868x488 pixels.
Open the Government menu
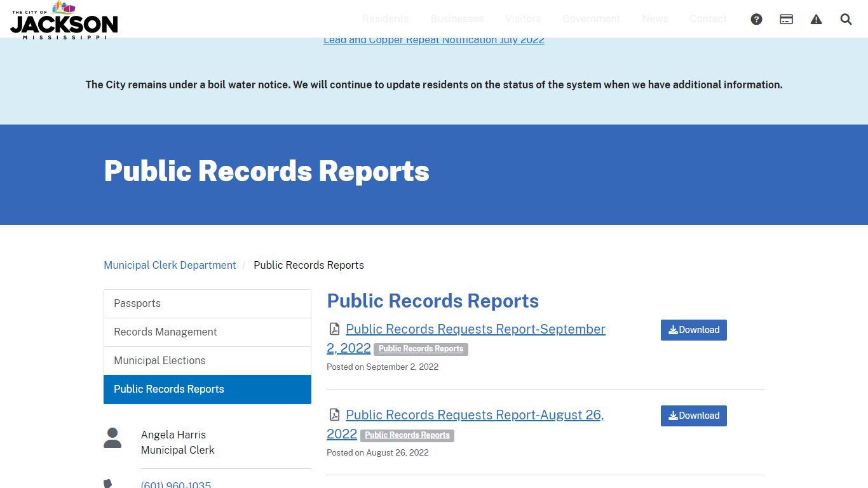[x=591, y=18]
